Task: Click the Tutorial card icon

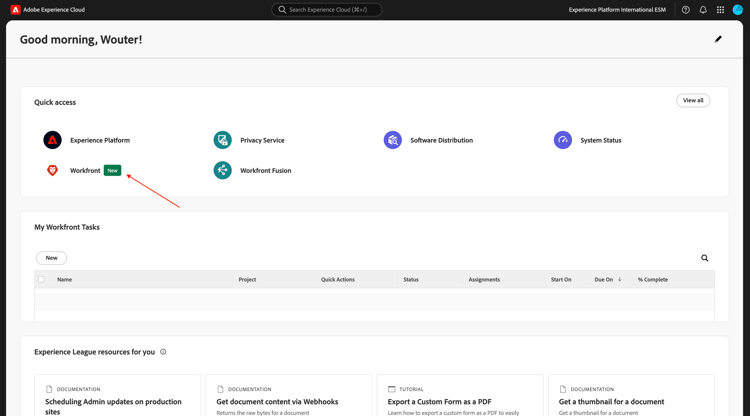Action: click(391, 389)
